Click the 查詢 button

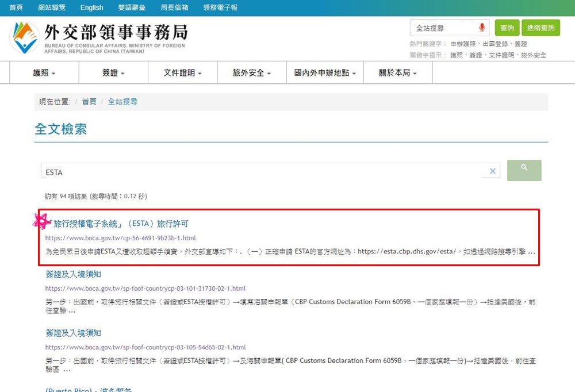(x=507, y=28)
